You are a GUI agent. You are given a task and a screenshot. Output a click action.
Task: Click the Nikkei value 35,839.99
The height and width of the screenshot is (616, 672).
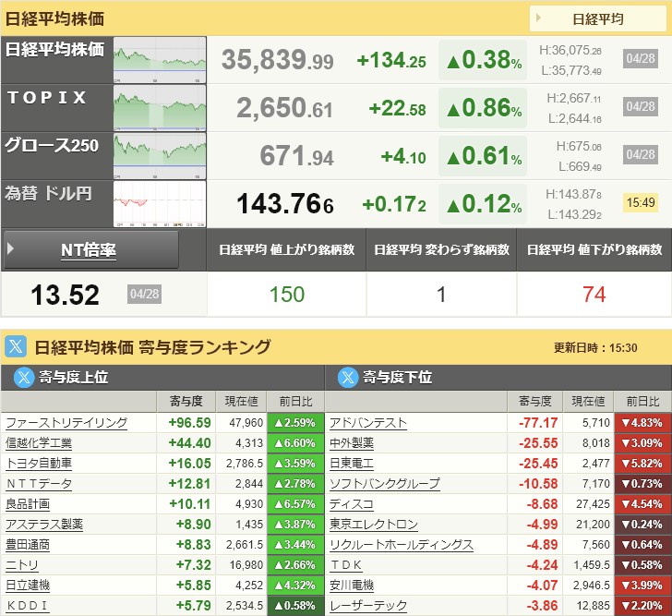tap(277, 60)
